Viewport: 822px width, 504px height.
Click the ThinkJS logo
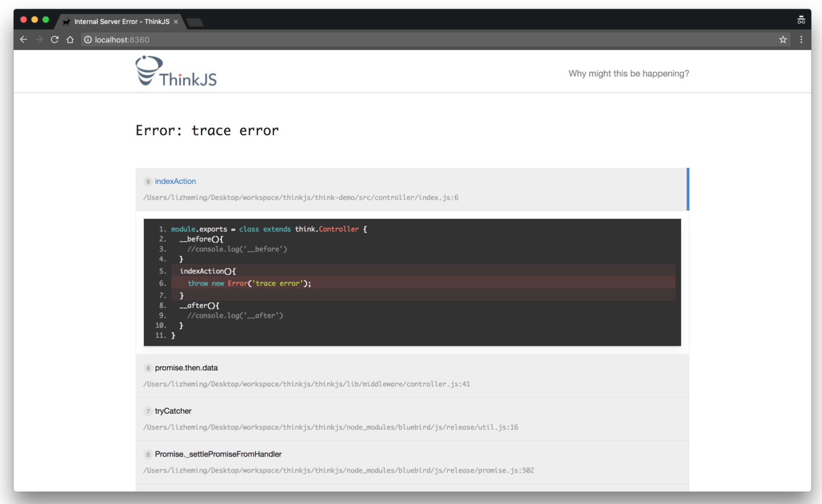(x=176, y=72)
